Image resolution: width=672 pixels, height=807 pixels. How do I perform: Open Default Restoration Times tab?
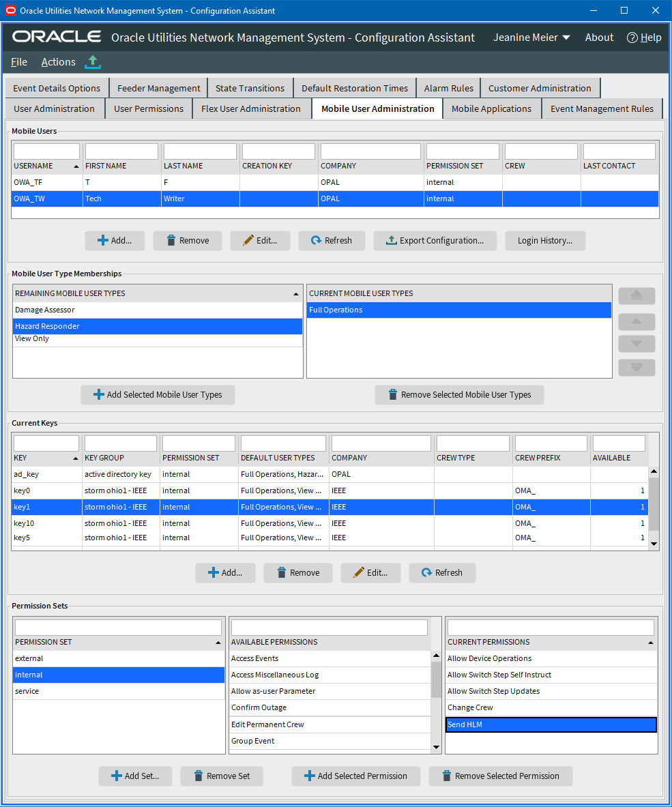click(355, 88)
